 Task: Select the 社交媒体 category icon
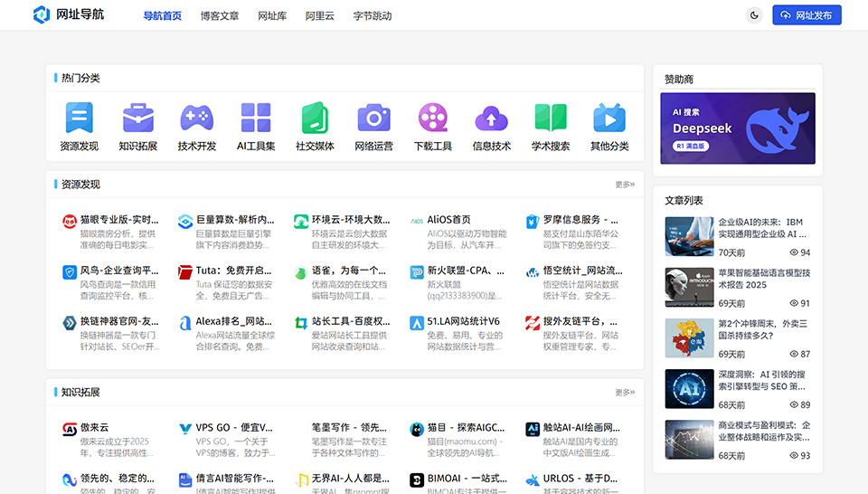315,118
